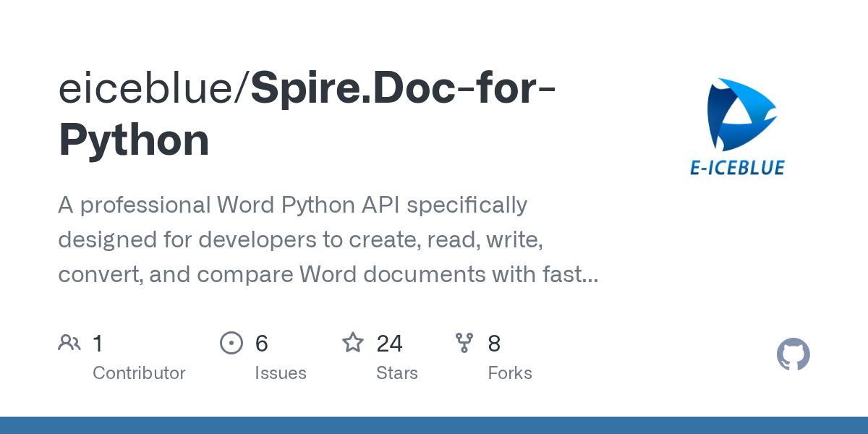Select the 'Issues' label

click(281, 373)
